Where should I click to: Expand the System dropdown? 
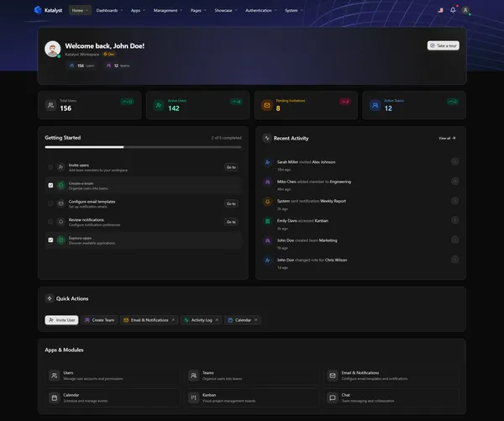click(x=294, y=10)
